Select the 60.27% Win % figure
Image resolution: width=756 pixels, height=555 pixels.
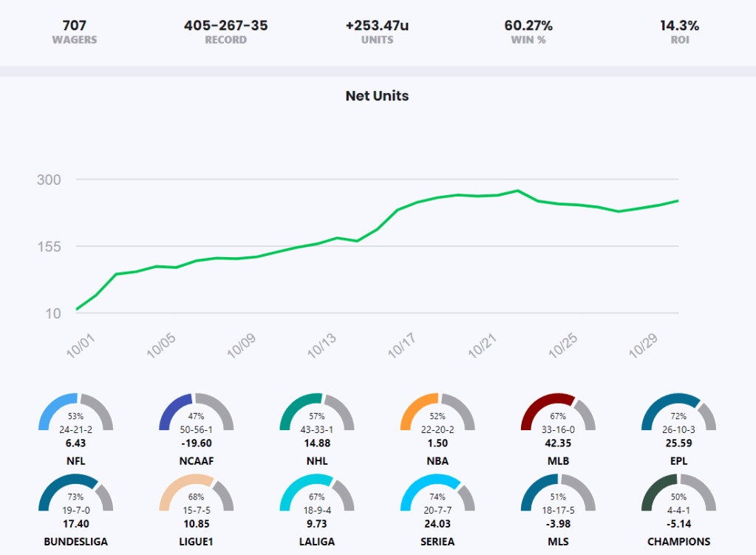pyautogui.click(x=528, y=26)
